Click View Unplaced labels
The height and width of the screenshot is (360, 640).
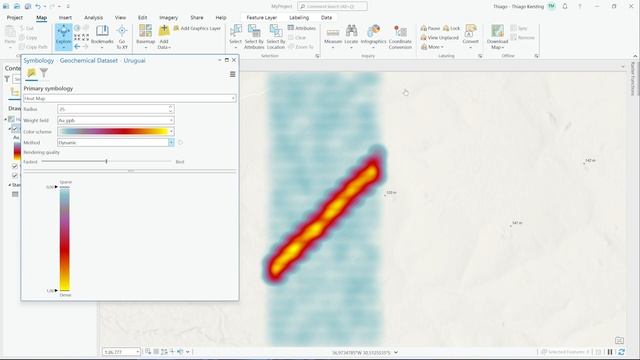point(439,38)
